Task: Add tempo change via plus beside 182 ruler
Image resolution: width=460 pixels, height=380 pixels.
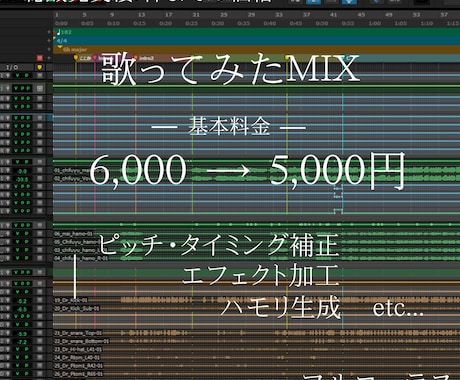Action: [49, 32]
